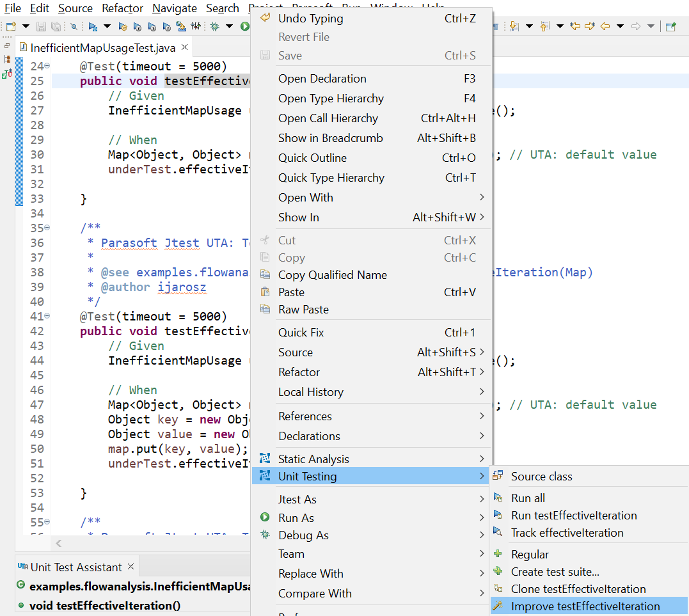689x616 pixels.
Task: Go to Next Edit Location arrow icon
Action: pos(590,26)
